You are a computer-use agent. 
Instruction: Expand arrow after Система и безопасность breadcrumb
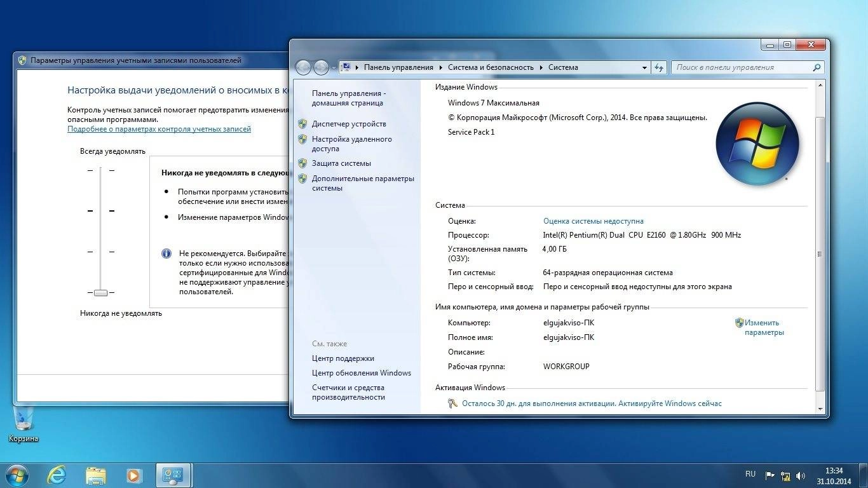(x=541, y=67)
